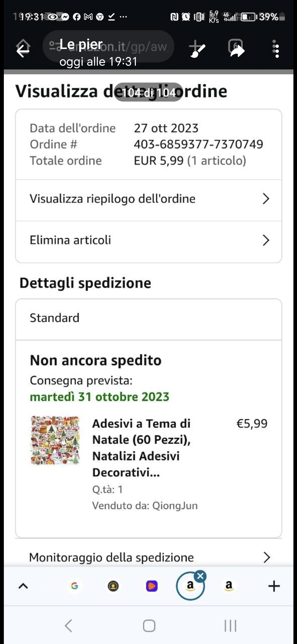Tap the 104 di 104 counter badge

tap(148, 92)
